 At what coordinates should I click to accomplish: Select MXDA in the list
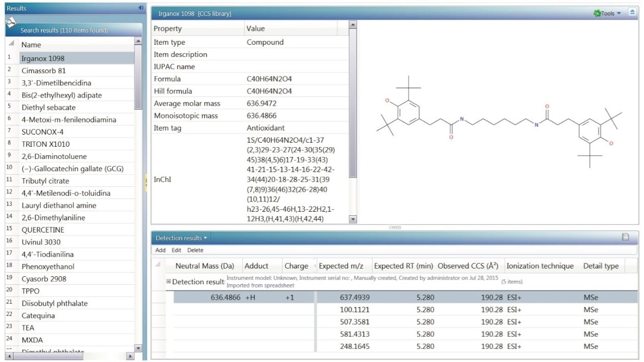tap(77, 340)
